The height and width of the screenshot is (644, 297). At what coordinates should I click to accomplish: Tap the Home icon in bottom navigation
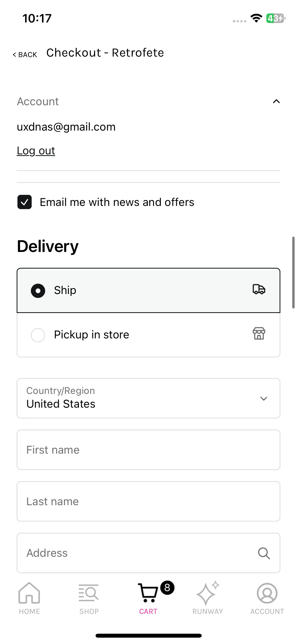(29, 593)
